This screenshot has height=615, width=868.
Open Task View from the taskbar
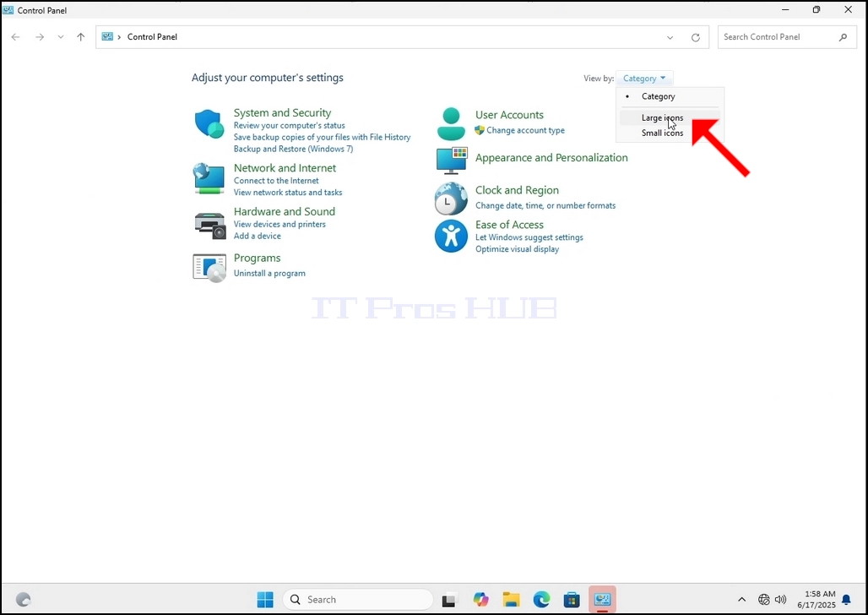coord(449,600)
